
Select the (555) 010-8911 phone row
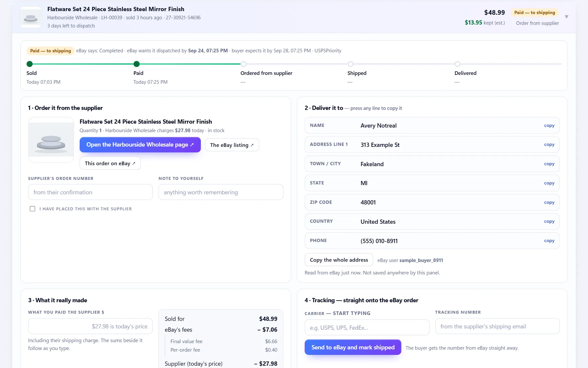pos(432,241)
